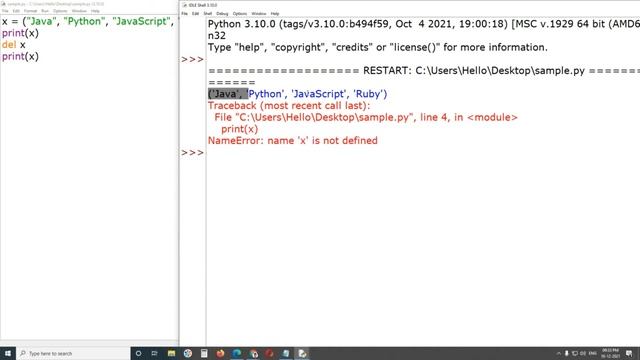Open Debug menu in the IDLE Shell window
The height and width of the screenshot is (360, 640).
(222, 13)
